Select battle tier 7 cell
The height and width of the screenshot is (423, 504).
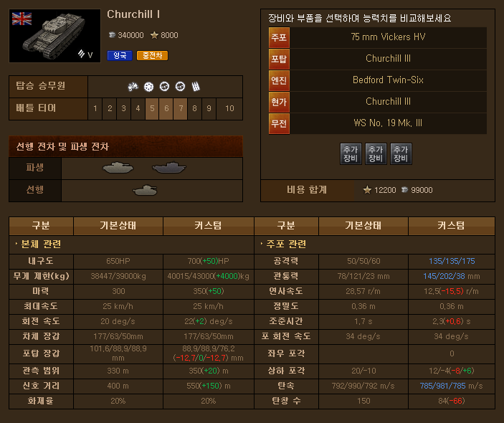(x=181, y=109)
